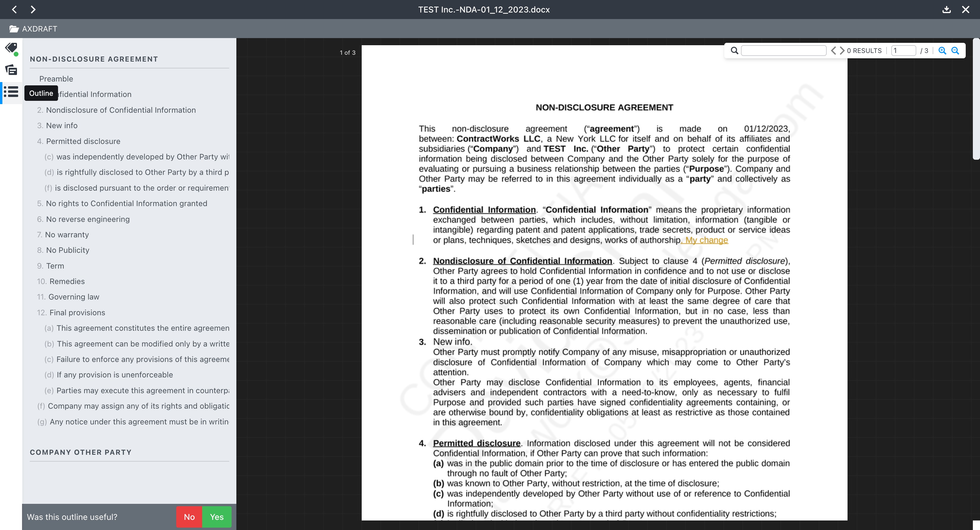Go to previous search result

(x=833, y=51)
